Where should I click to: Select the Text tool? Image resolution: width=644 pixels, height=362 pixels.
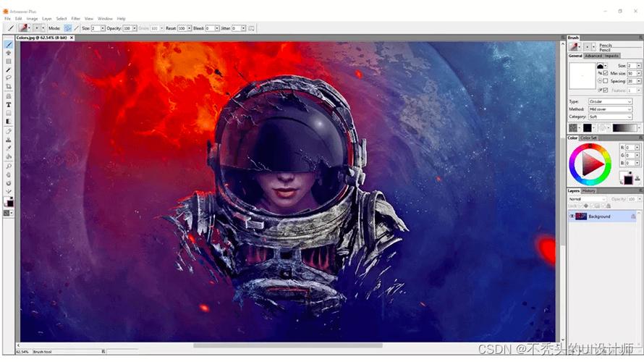[8, 105]
